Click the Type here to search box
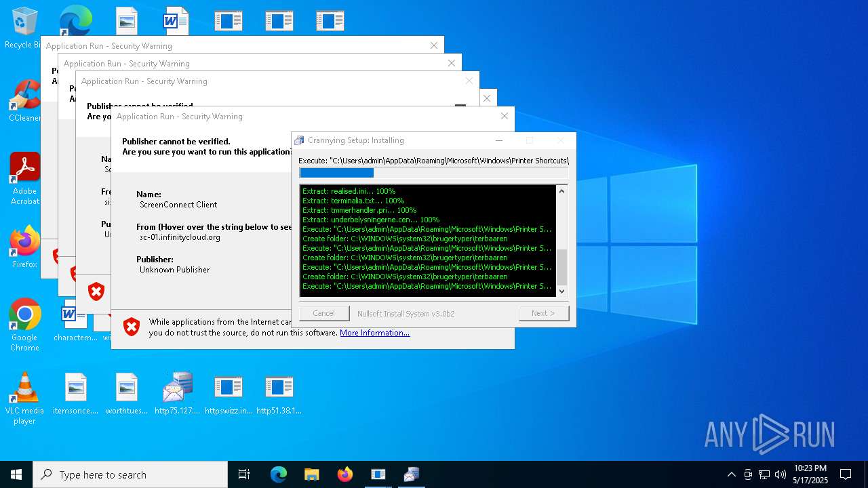868x488 pixels. coord(130,474)
